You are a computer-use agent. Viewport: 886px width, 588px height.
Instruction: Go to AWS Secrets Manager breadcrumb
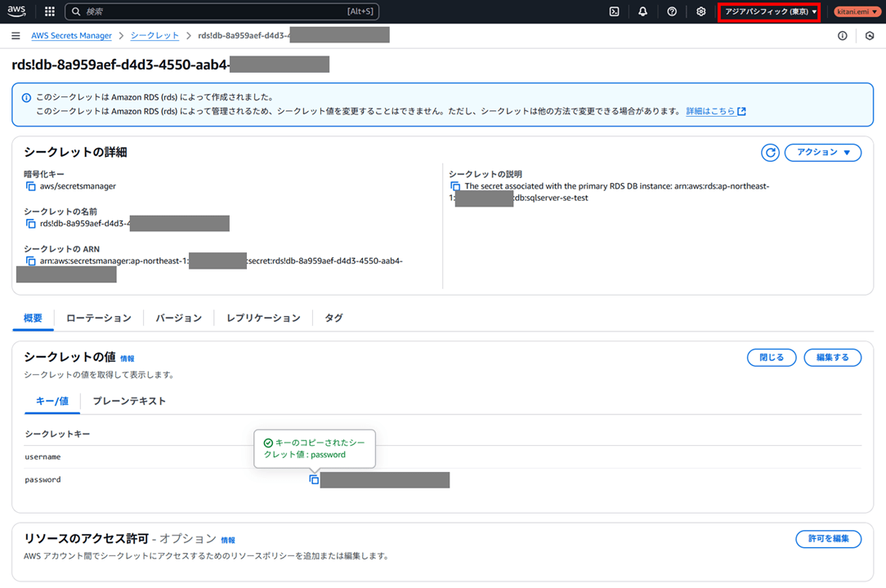pos(71,36)
